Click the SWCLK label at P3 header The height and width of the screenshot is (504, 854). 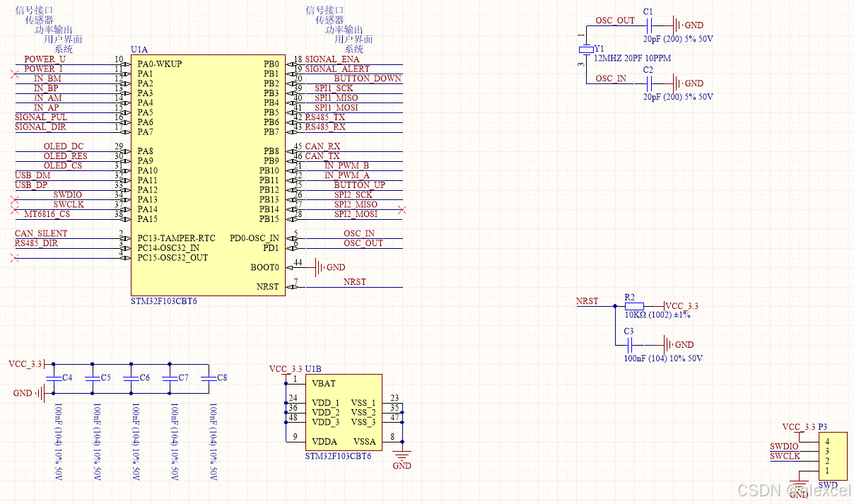click(x=785, y=457)
